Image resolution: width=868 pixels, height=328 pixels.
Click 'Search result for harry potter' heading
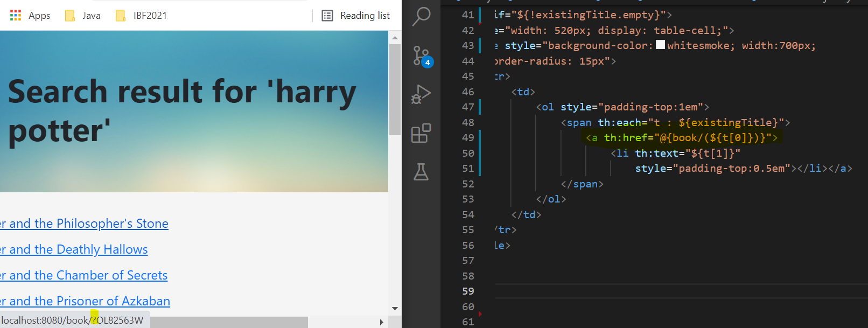pos(182,111)
